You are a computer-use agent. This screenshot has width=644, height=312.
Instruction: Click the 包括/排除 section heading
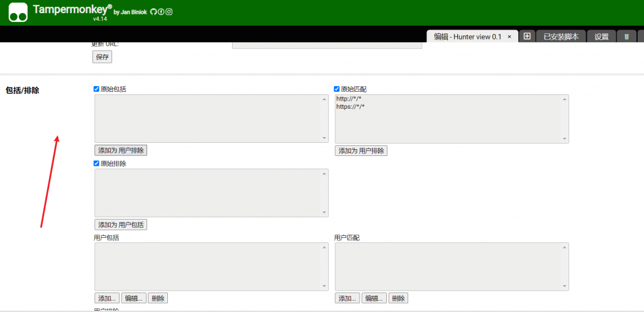pos(23,91)
